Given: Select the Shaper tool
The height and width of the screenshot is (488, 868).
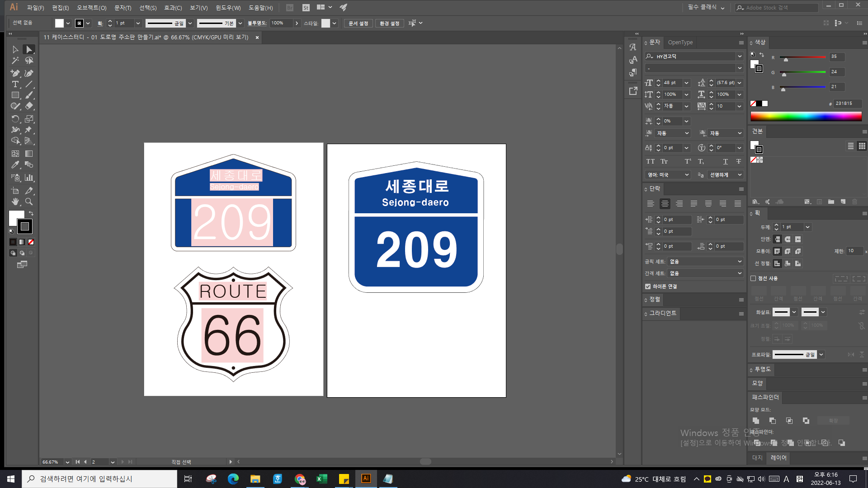Looking at the screenshot, I should [x=15, y=106].
